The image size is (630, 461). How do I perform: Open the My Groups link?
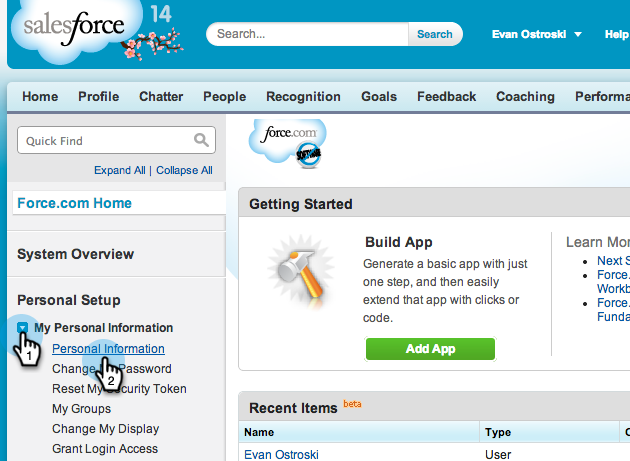[81, 409]
